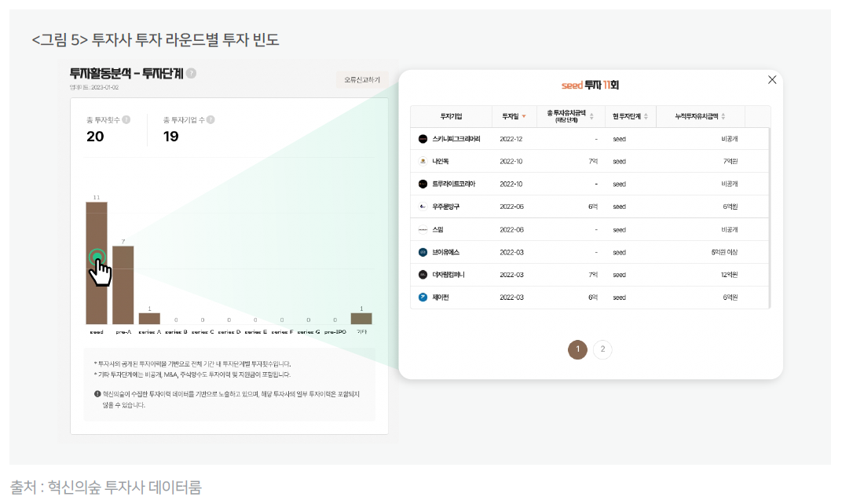Screen dimensions: 842x504
Task: Click the series B axis label
Action: [x=176, y=332]
